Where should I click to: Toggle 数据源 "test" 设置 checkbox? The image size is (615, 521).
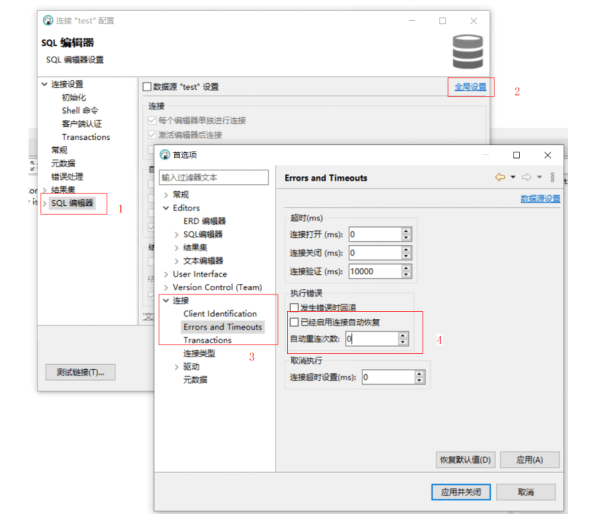coord(147,87)
